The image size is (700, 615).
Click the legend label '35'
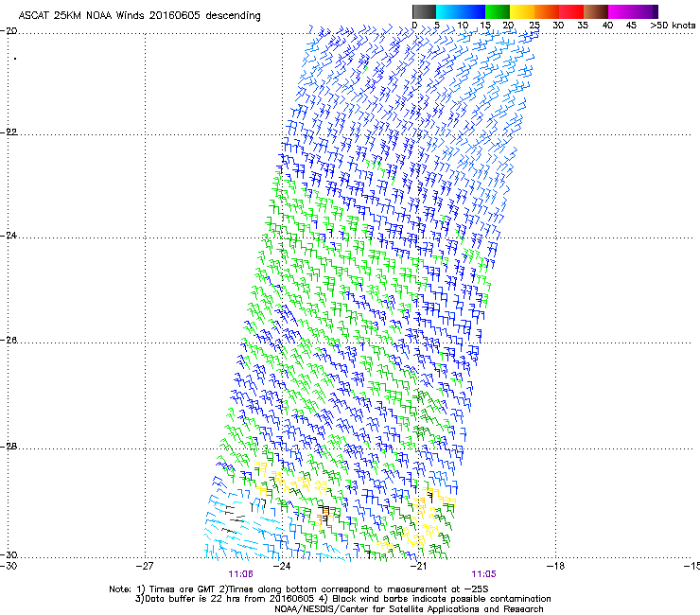(x=583, y=26)
